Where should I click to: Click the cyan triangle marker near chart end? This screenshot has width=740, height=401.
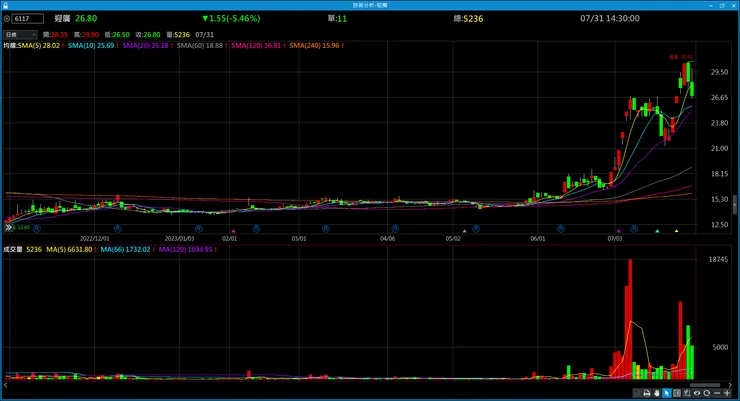(x=657, y=231)
